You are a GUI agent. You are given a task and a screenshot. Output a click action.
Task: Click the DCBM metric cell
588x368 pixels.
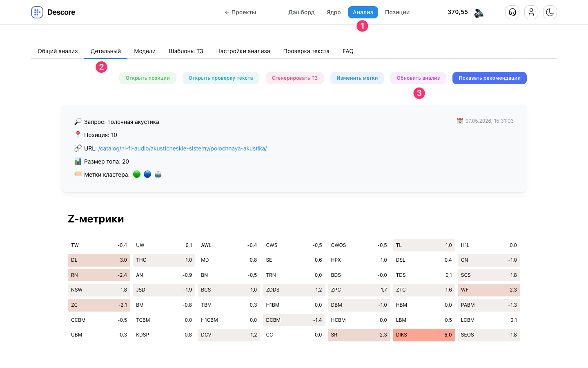294,320
